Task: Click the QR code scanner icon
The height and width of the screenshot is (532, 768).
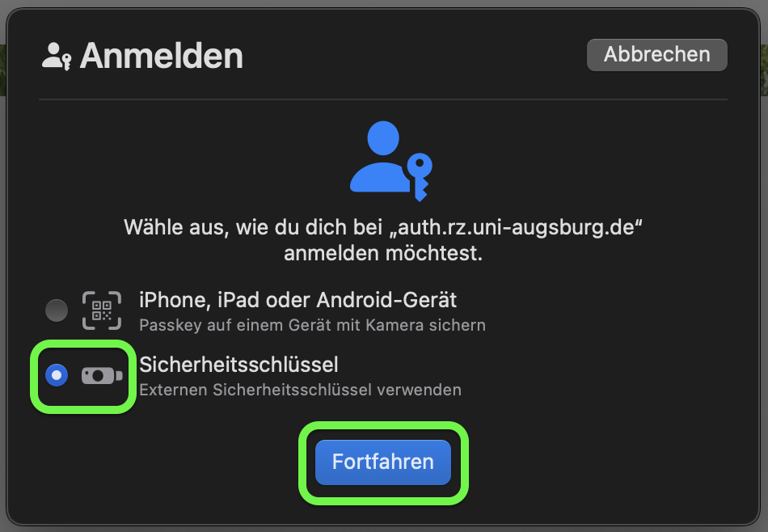Action: point(102,310)
